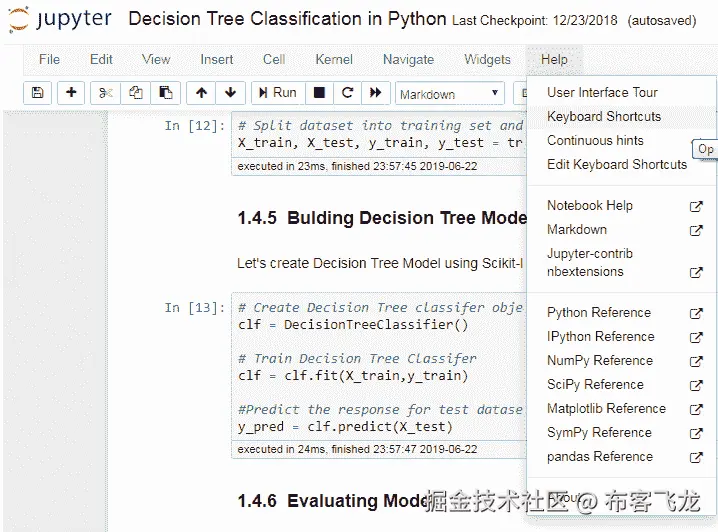Open the Navigate menu

[x=408, y=60]
